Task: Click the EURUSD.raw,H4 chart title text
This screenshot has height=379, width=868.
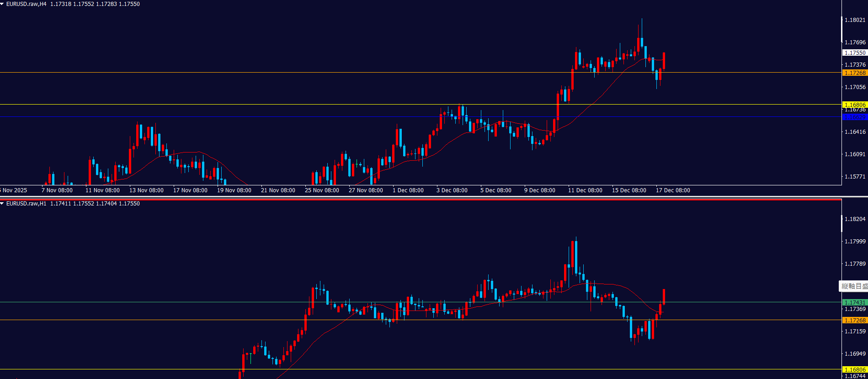Action: (x=26, y=4)
